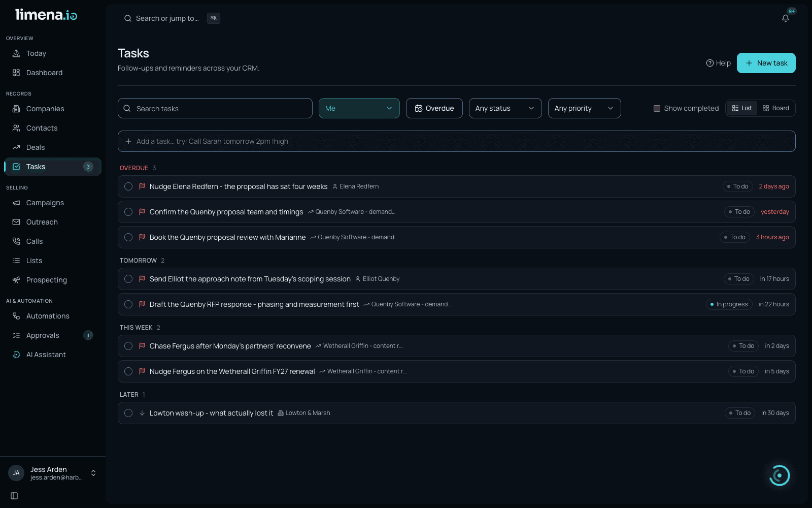This screenshot has width=812, height=508.
Task: Click priority flag on Nudge Fergus renewal task
Action: pyautogui.click(x=142, y=371)
